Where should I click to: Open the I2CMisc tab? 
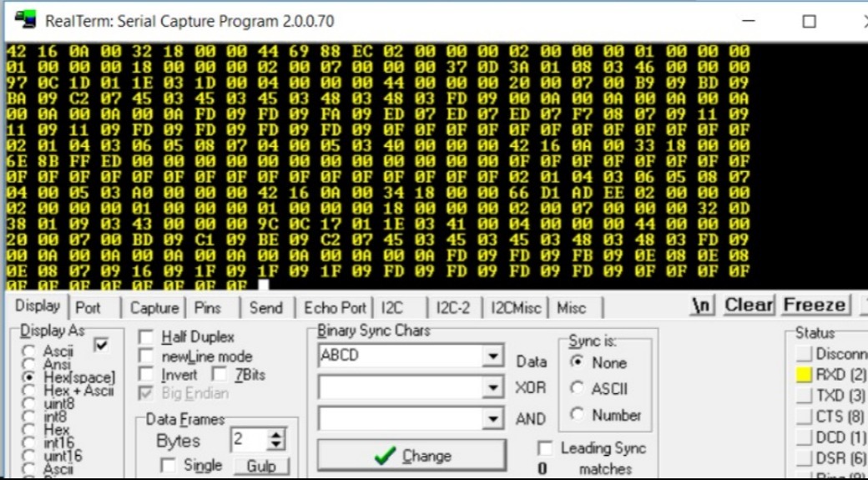pos(516,308)
